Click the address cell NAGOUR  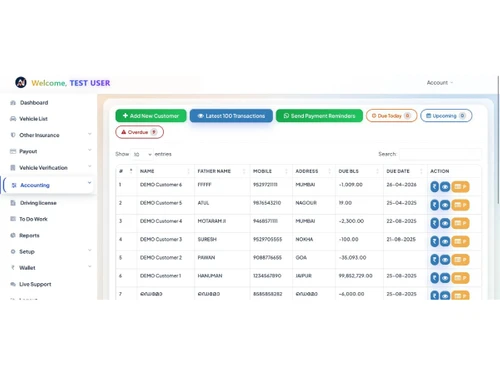(x=306, y=203)
